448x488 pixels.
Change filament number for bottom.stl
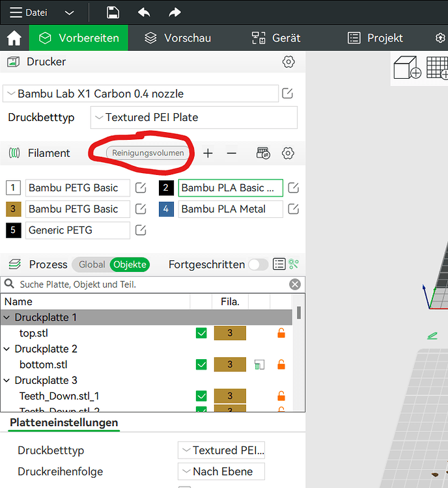click(230, 364)
